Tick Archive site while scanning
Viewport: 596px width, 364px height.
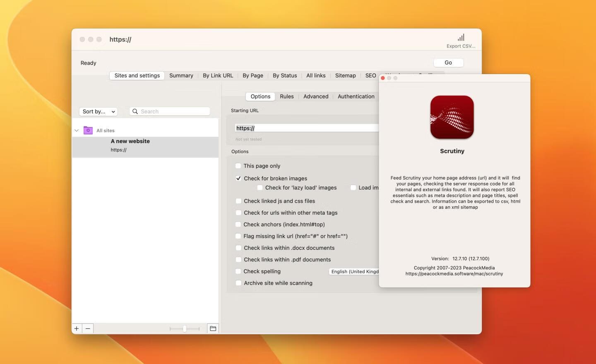pos(238,283)
